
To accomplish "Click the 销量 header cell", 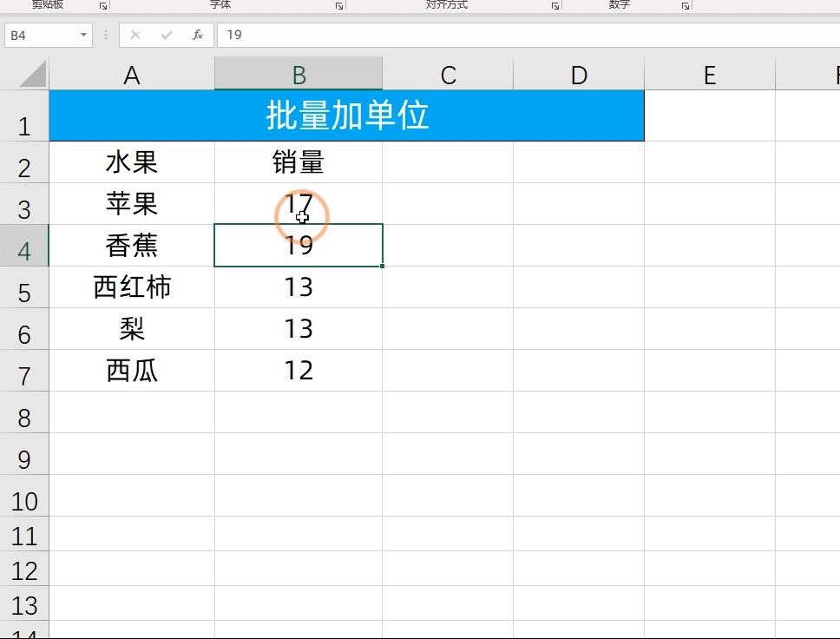I will (x=299, y=162).
